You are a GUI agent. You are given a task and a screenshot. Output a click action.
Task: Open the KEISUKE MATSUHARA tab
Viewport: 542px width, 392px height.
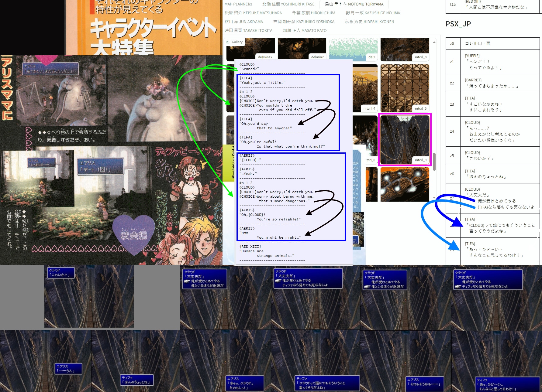pos(253,13)
